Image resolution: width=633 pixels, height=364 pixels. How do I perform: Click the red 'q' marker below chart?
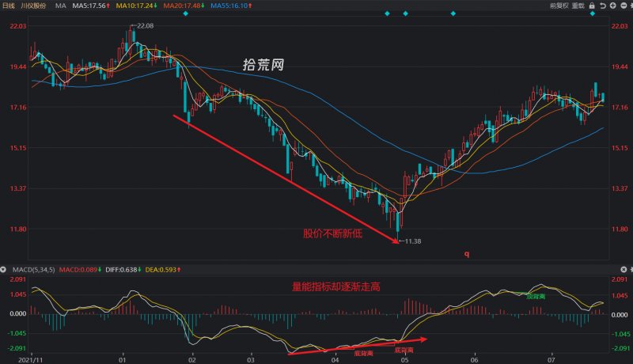click(467, 254)
